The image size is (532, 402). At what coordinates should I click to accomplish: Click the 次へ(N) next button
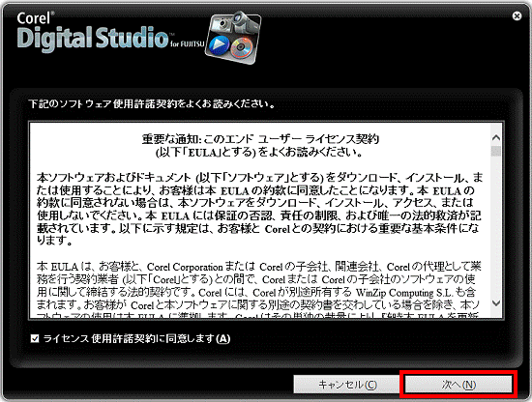(x=458, y=385)
